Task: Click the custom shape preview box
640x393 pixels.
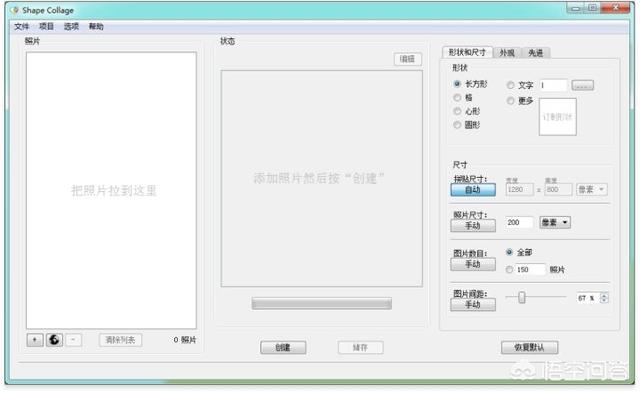Action: pyautogui.click(x=558, y=117)
